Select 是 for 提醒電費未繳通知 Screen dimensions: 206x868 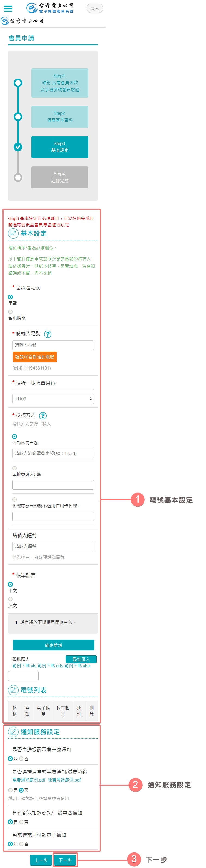pos(10,759)
